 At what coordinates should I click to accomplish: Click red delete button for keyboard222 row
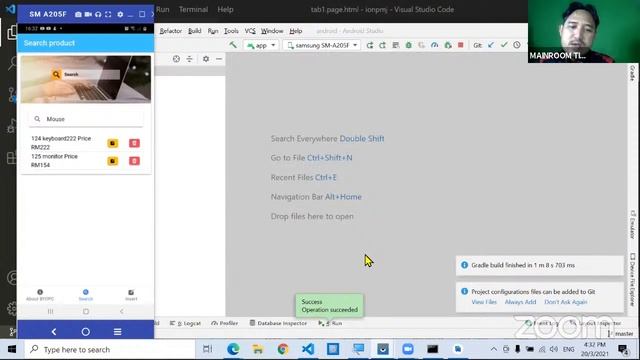tap(134, 143)
